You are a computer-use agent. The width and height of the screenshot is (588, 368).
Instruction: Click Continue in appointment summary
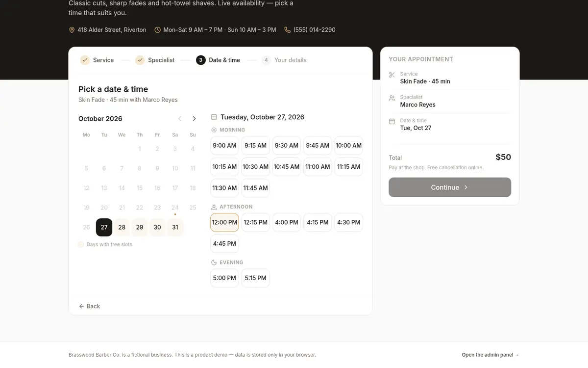450,187
